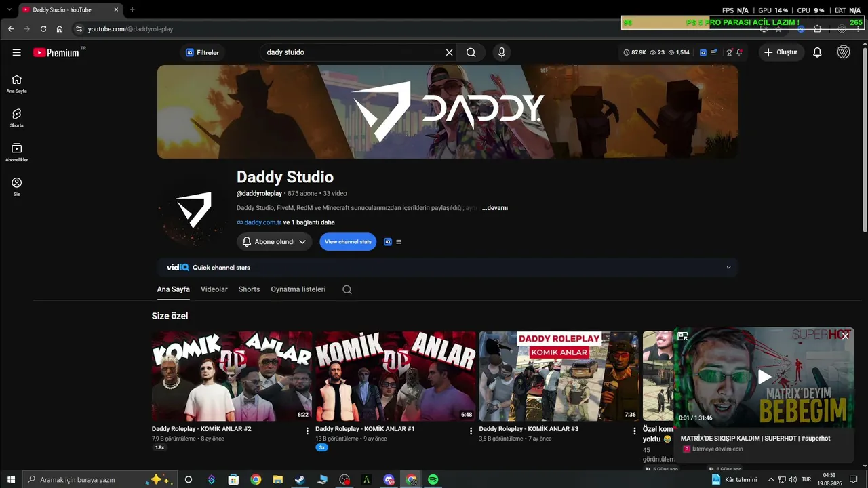Go back in browser history

tap(11, 29)
